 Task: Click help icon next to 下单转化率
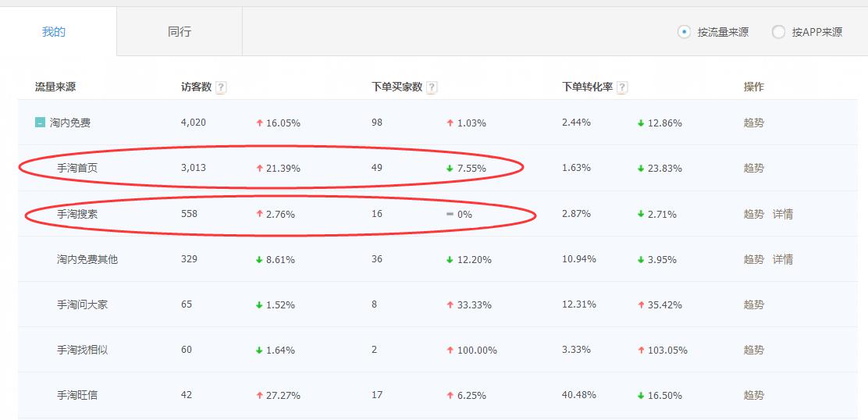pos(622,87)
